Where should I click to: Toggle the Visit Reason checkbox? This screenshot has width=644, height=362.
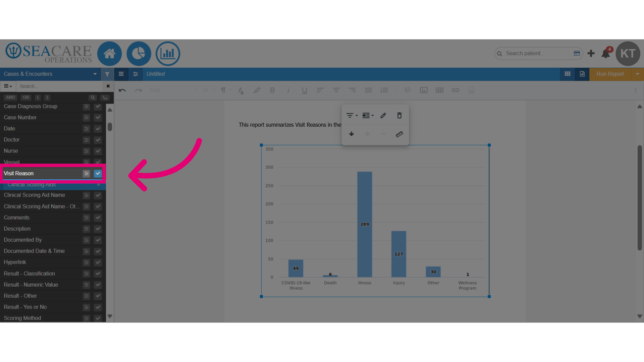98,173
